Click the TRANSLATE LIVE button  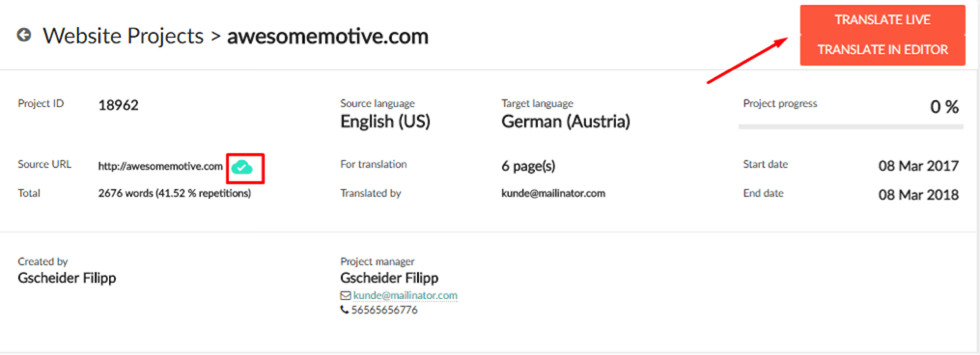tap(883, 20)
